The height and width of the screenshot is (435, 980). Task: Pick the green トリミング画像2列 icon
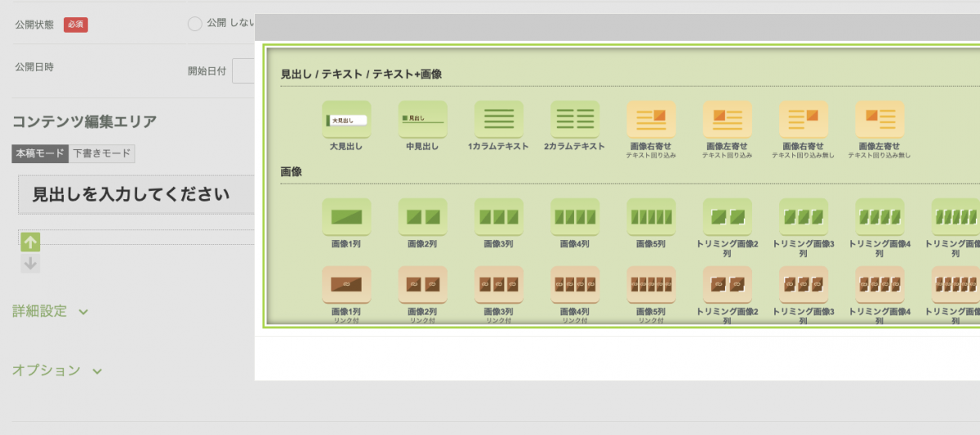point(727,217)
